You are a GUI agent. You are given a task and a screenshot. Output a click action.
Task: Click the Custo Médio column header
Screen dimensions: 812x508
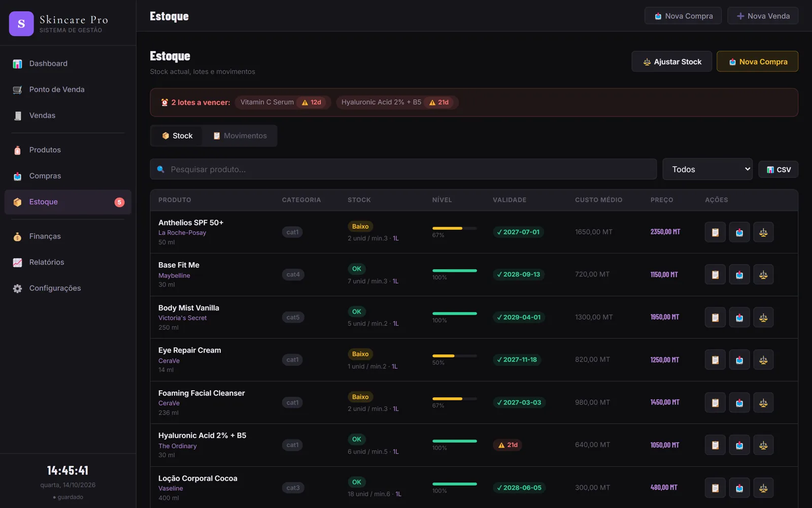click(x=598, y=200)
